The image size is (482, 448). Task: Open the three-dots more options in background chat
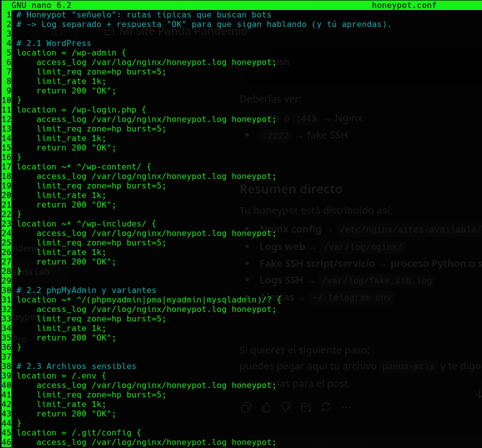point(346,407)
